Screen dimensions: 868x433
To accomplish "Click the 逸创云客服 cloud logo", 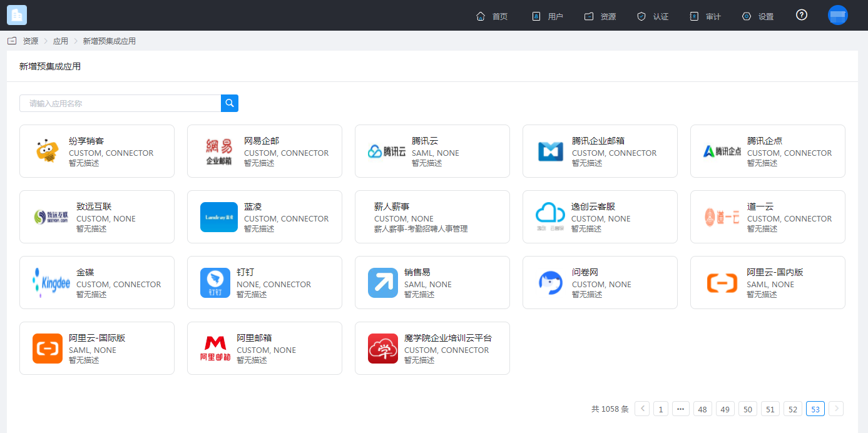I will click(x=550, y=217).
